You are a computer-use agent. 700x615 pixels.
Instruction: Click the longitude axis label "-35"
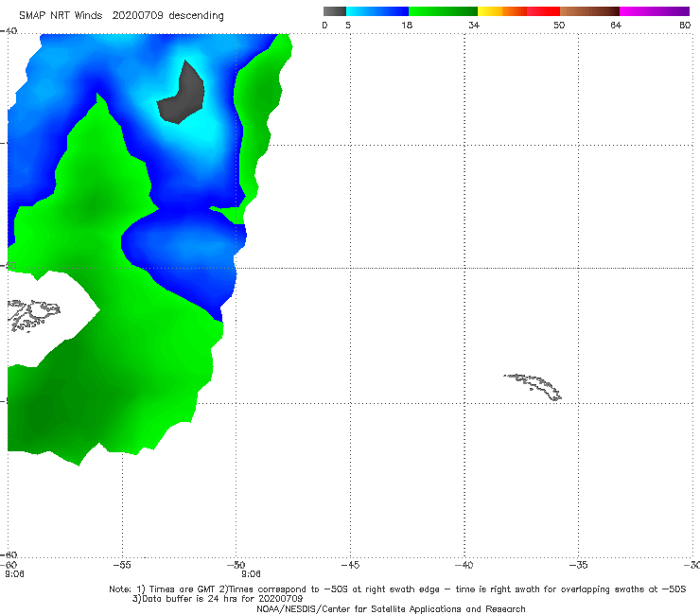click(x=579, y=565)
